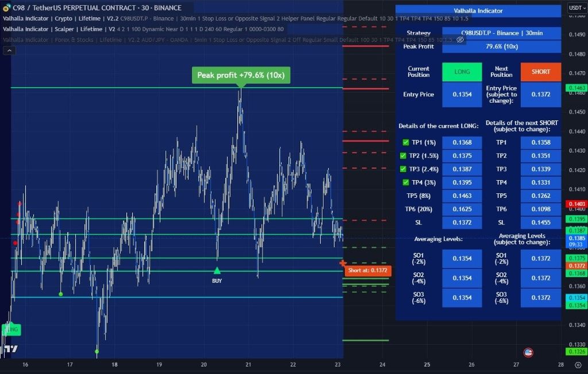Viewport: 588px width, 374px height.
Task: Select the Valhalla Indicator Crypto legend line
Action: point(235,18)
